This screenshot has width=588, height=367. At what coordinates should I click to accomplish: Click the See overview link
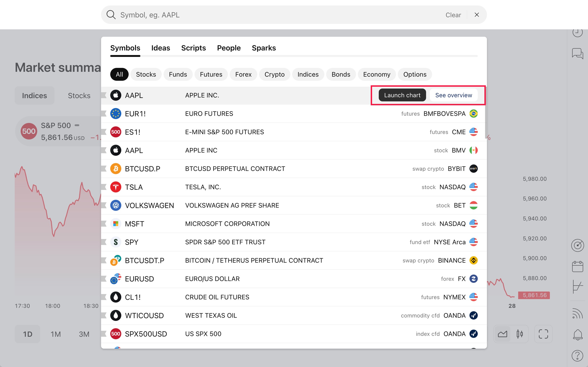[453, 95]
